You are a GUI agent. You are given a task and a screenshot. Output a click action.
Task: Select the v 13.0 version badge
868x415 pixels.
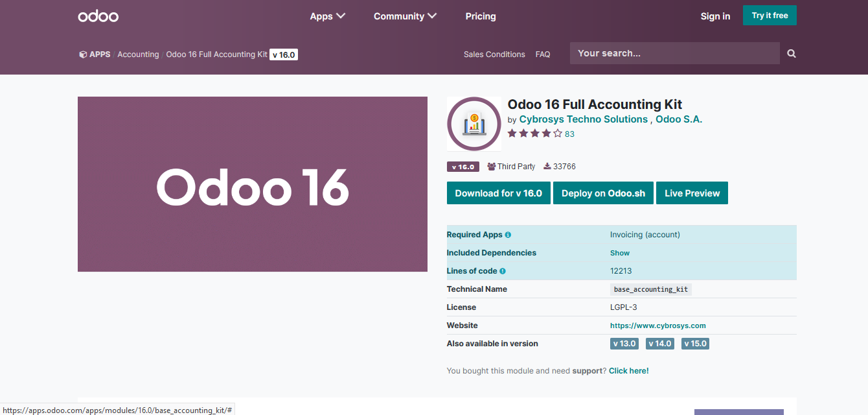tap(624, 343)
